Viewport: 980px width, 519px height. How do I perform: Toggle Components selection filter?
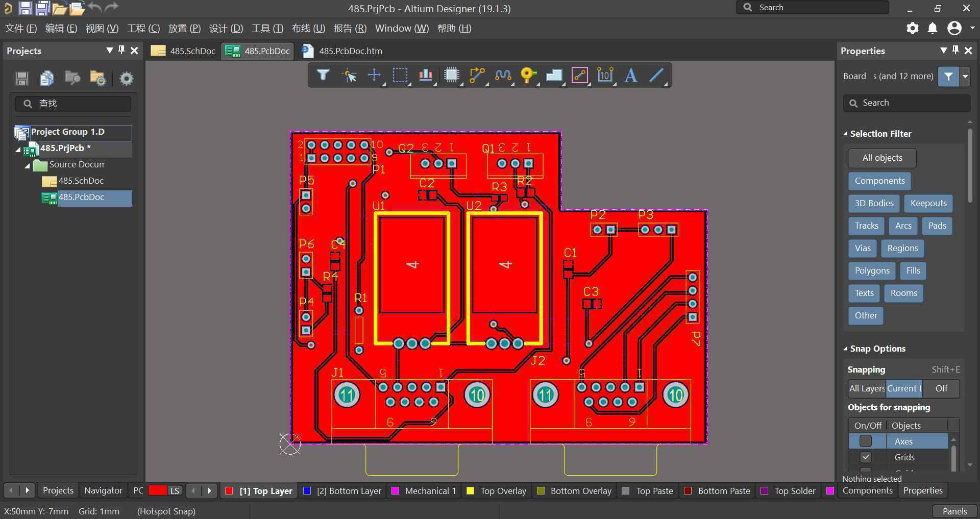point(880,181)
